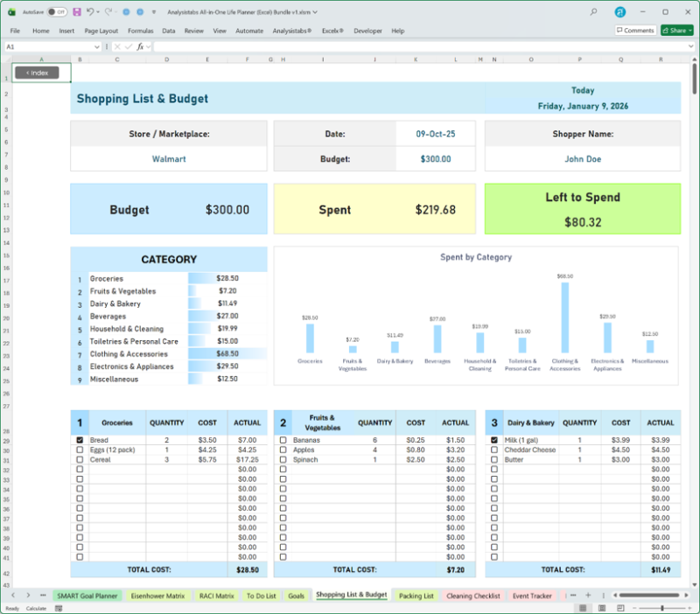Click the zoom slider in status bar

[x=661, y=608]
